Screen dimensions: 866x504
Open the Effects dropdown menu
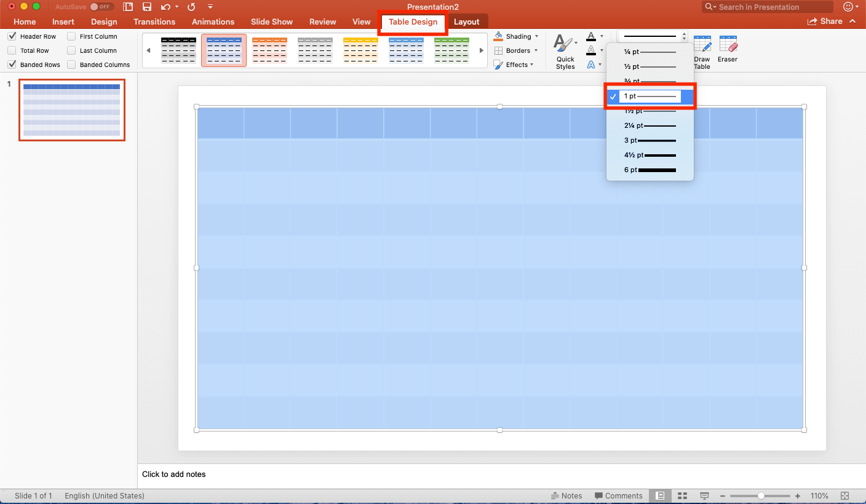(533, 64)
